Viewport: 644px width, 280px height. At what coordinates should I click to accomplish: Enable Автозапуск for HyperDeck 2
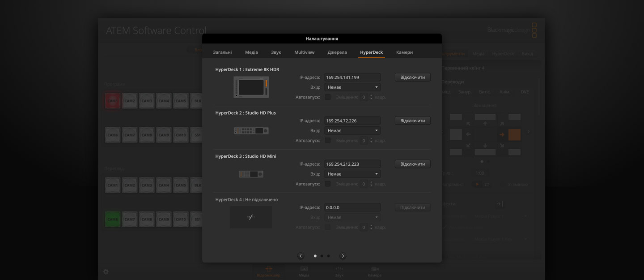(327, 140)
